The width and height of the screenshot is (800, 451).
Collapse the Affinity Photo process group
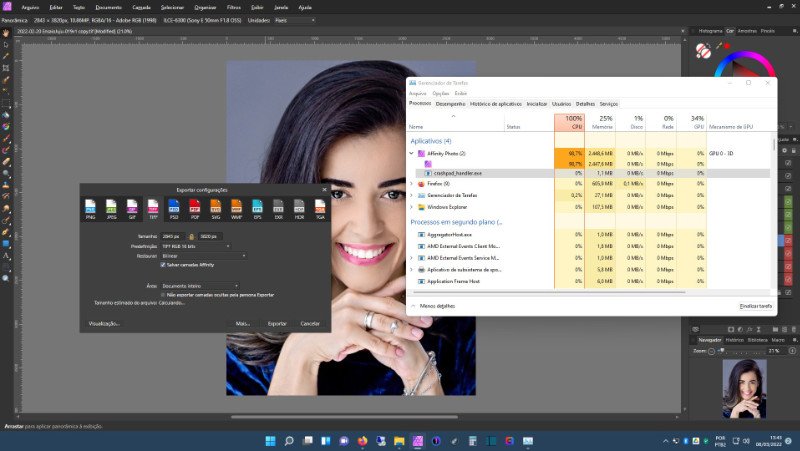point(412,153)
